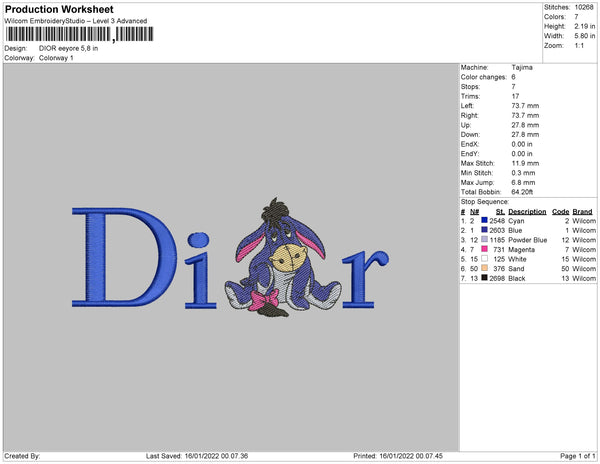Click the Max Jump value 6.8 mm
The image size is (600, 464).
523,182
